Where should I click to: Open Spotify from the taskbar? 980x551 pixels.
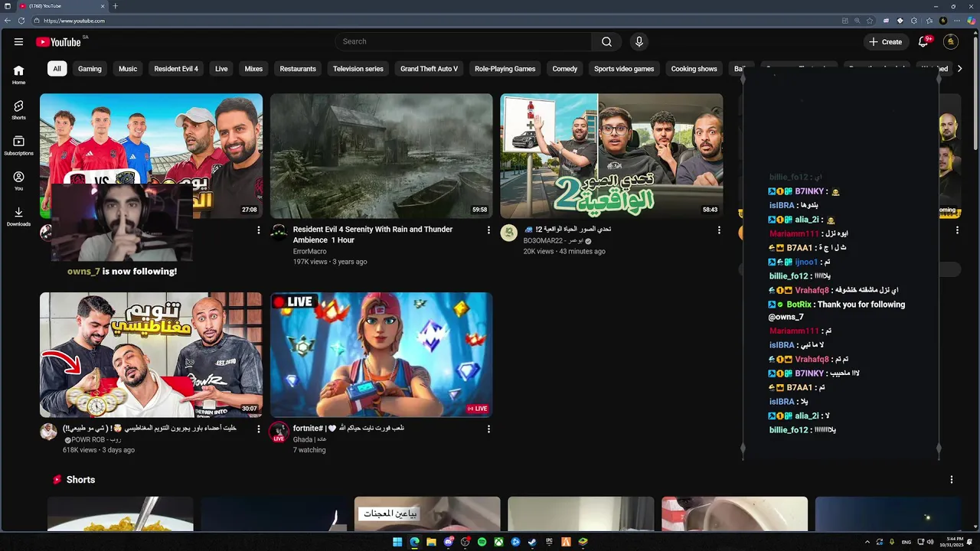click(x=482, y=542)
